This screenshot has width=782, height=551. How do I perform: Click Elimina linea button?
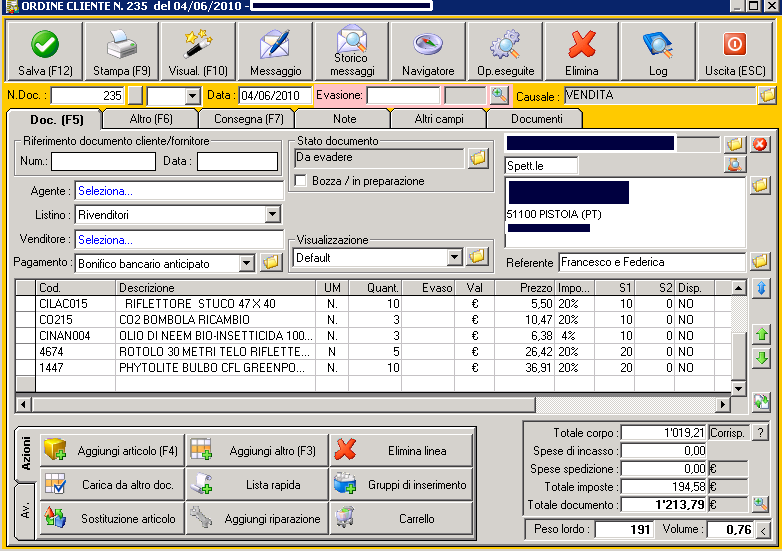pos(401,451)
